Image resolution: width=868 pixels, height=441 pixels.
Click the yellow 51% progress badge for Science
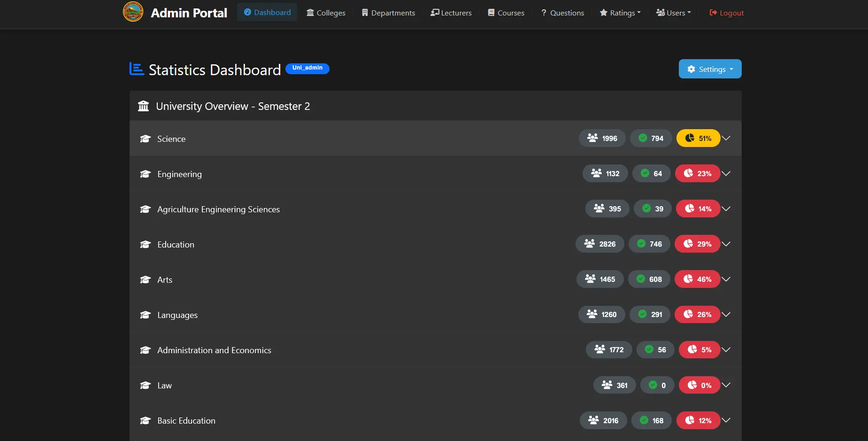pos(699,138)
